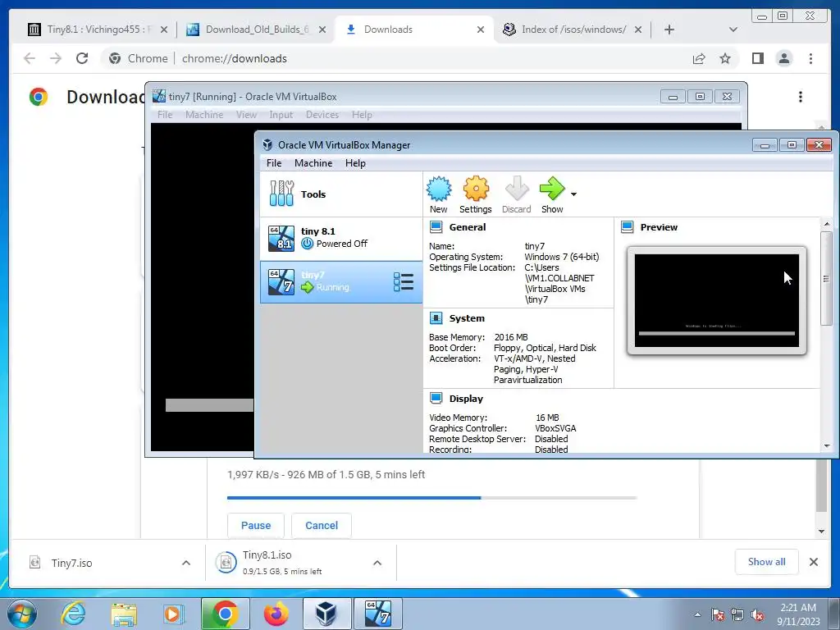Click Chrome back navigation arrow

30,58
